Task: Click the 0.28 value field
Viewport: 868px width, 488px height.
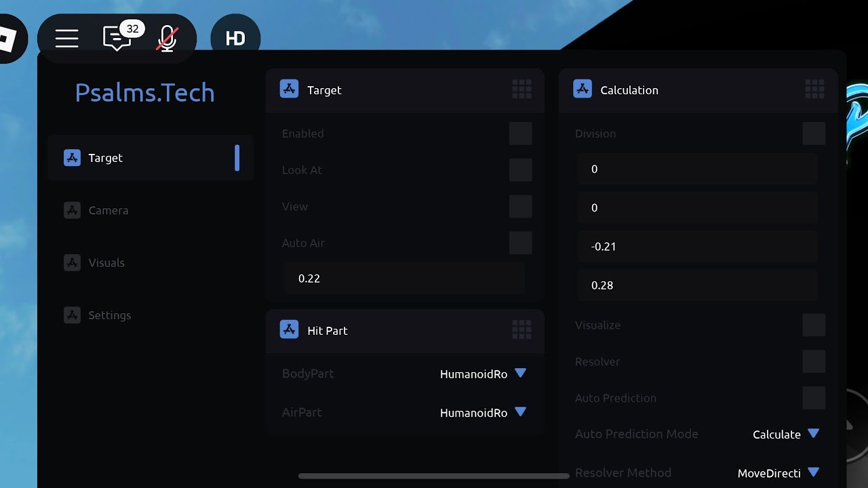Action: (x=697, y=285)
